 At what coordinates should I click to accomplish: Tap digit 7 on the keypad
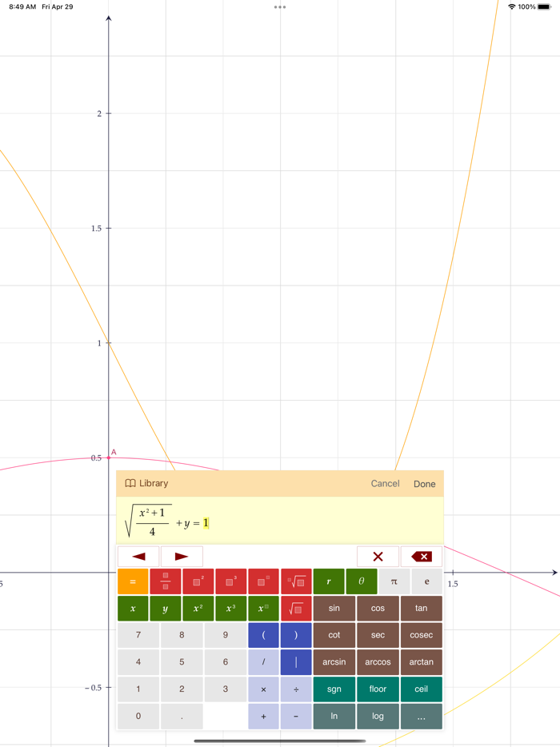click(x=138, y=635)
